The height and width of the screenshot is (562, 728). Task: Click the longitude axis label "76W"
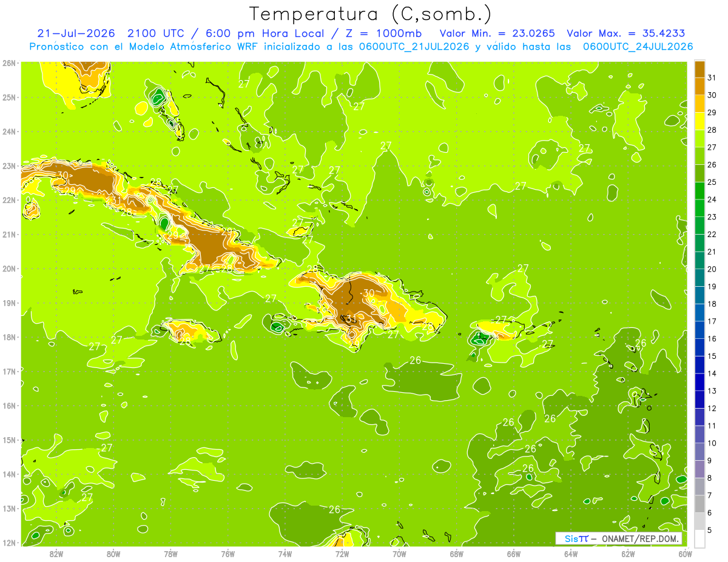(x=227, y=554)
